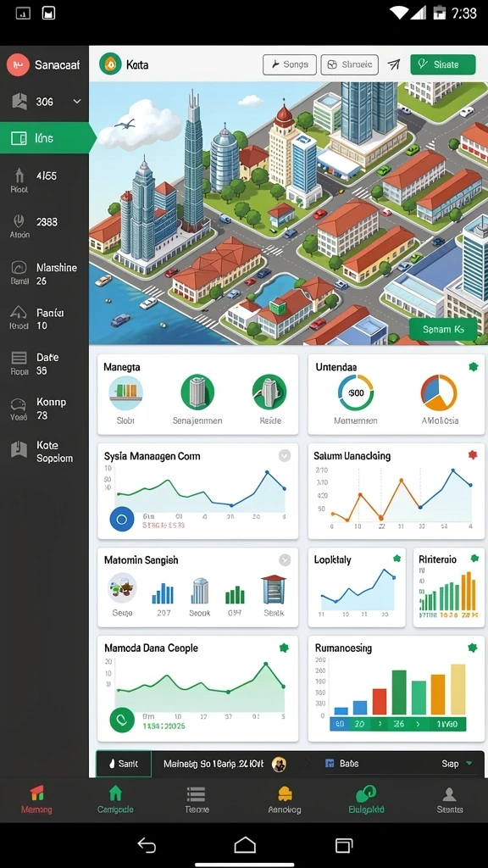Switch to the Camgode home tab
Viewport: 488px width, 868px height.
(x=115, y=799)
